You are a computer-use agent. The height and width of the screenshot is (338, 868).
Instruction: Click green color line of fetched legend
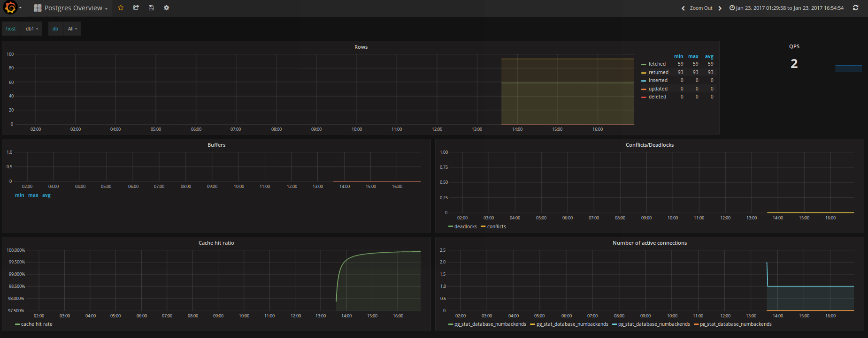click(644, 64)
